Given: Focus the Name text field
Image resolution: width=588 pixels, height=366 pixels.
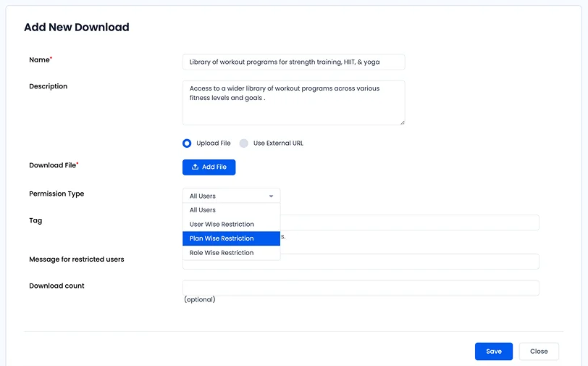Looking at the screenshot, I should [293, 62].
